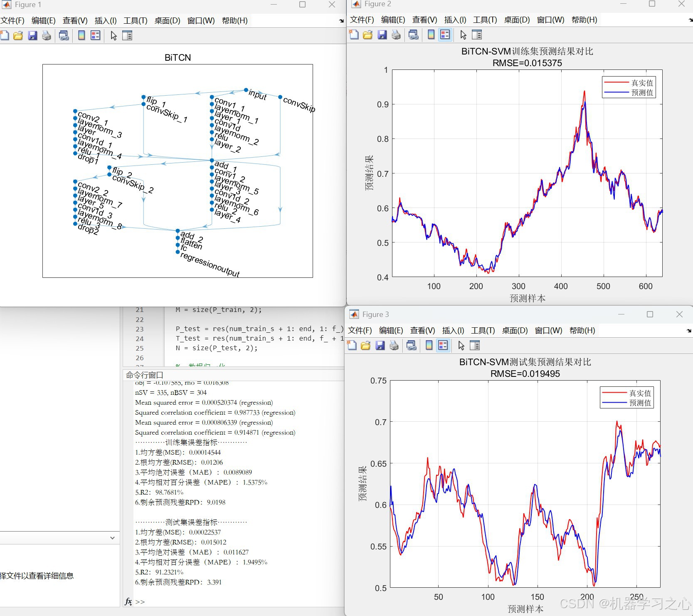The width and height of the screenshot is (693, 616).
Task: Click the 命令行窗口 panel title
Action: tap(145, 375)
